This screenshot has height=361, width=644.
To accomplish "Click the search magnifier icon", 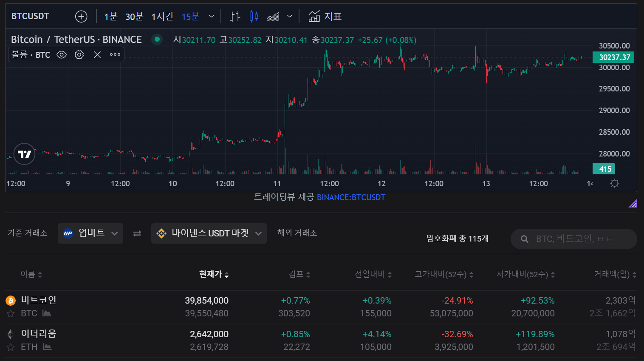I will [x=525, y=239].
